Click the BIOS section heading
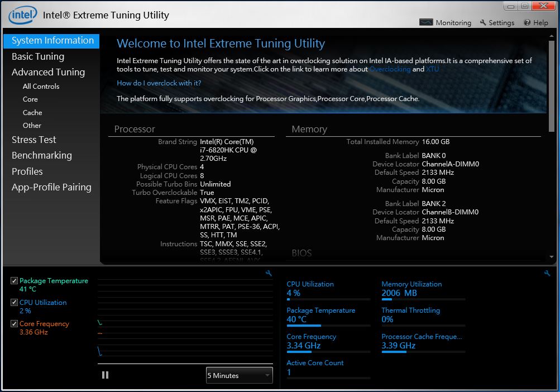 point(302,253)
